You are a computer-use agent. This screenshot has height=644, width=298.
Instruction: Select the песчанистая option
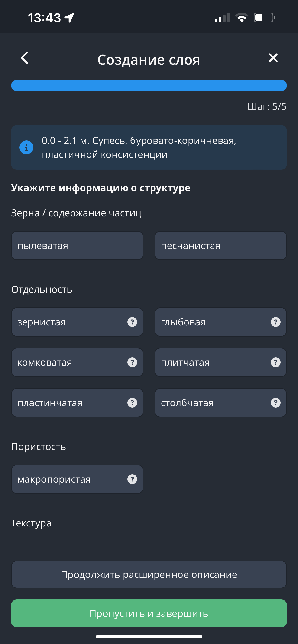[x=220, y=245]
